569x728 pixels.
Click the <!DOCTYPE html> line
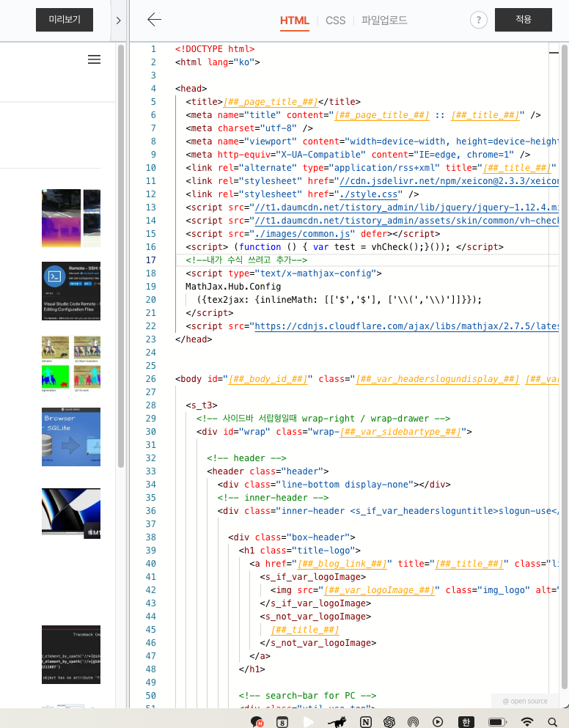coord(215,48)
